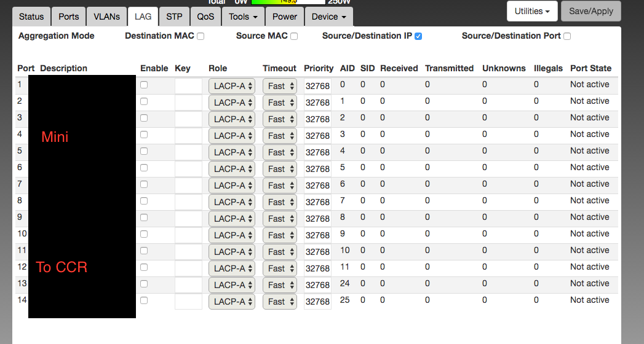This screenshot has height=344, width=644.
Task: Open the QoS tab
Action: (205, 17)
